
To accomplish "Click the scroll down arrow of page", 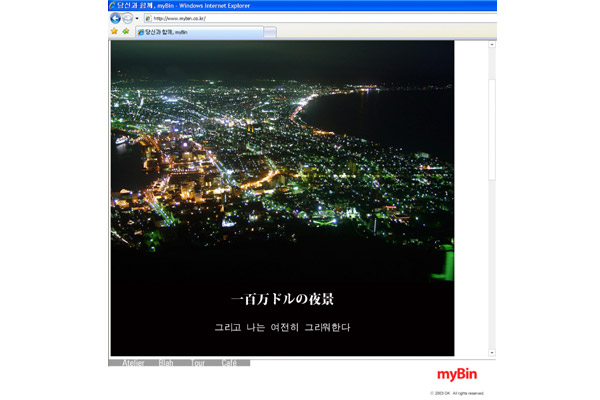I will 491,352.
